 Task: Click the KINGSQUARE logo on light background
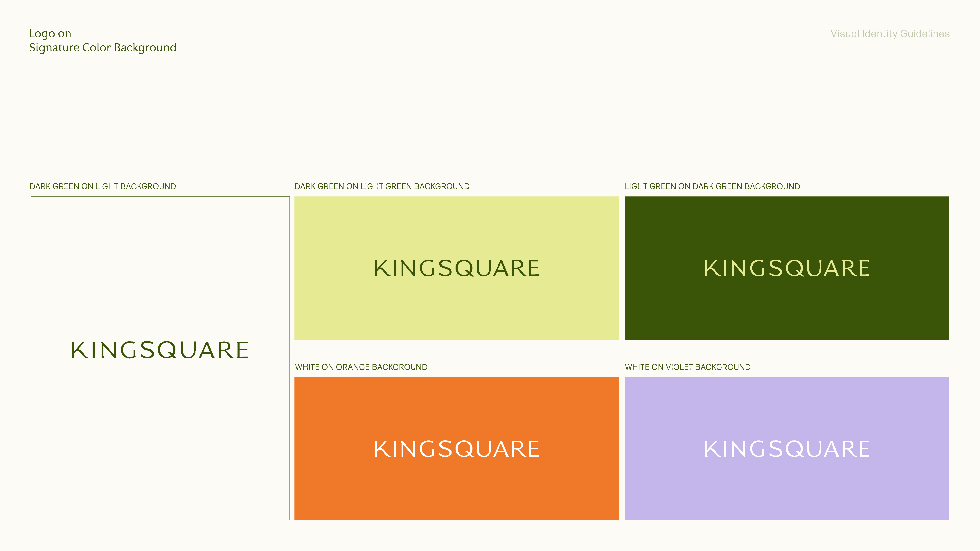pyautogui.click(x=160, y=350)
